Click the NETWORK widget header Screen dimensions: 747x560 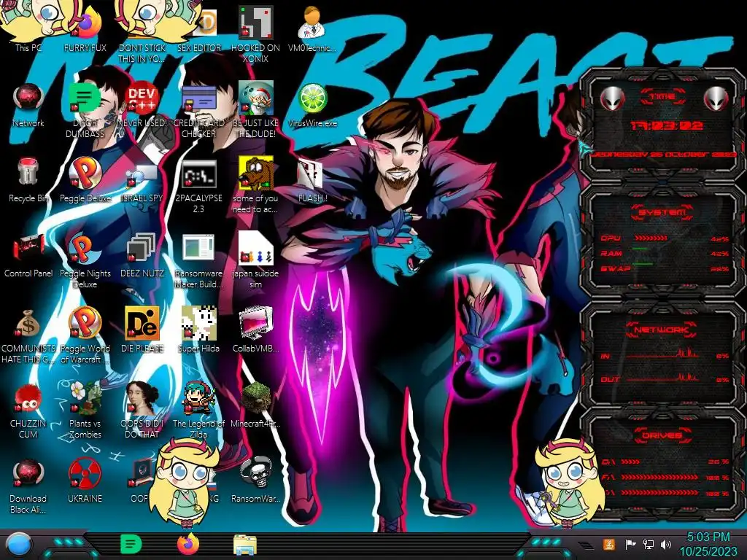pos(662,329)
